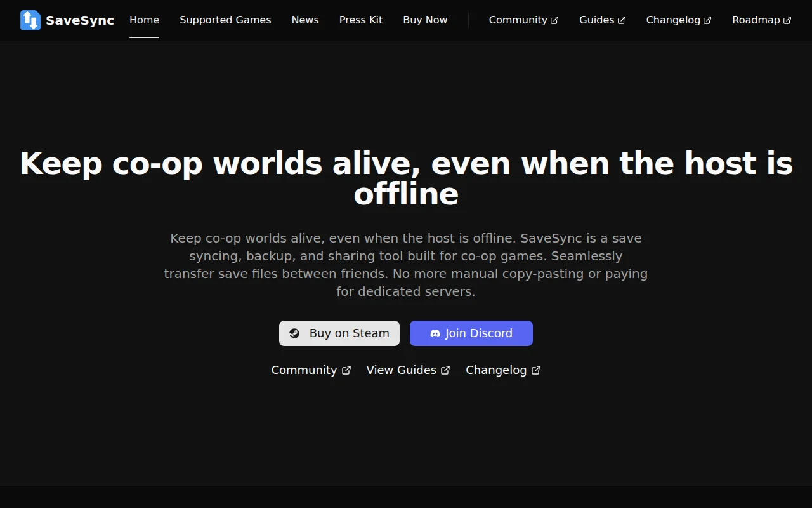Open the View Guides link
The width and height of the screenshot is (812, 508).
[x=408, y=370]
